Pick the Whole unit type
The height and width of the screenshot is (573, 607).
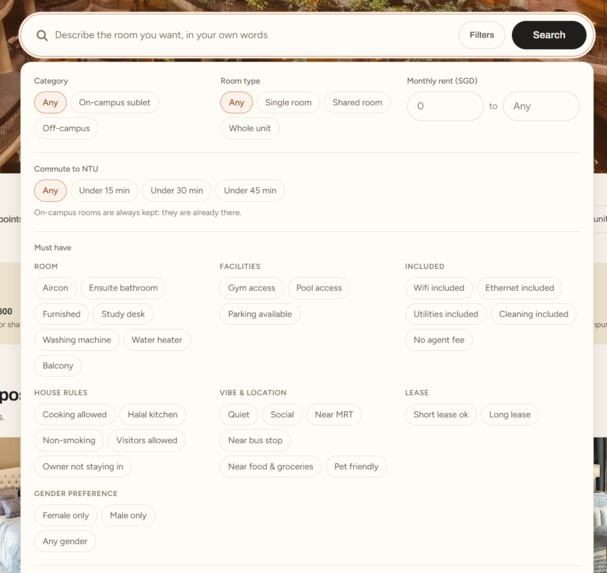250,128
